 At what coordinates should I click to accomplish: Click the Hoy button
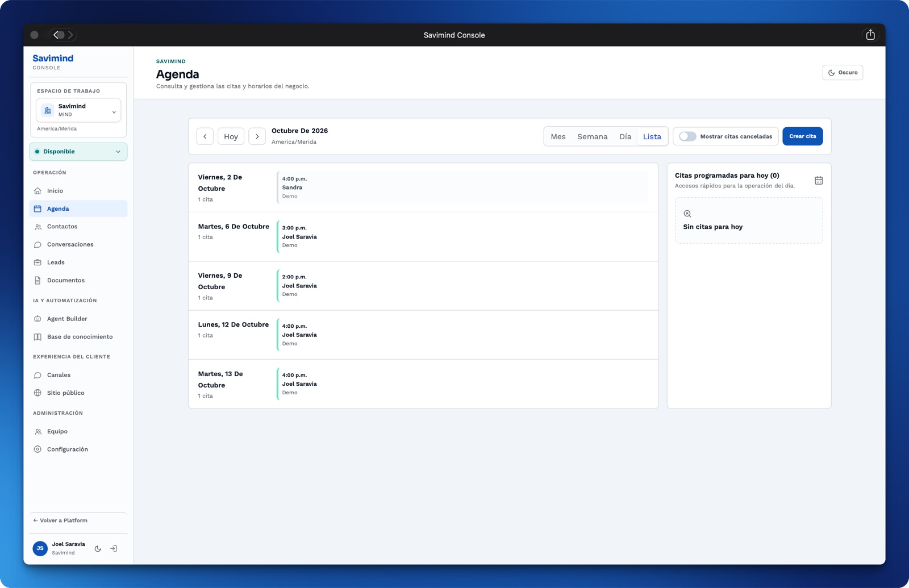tap(231, 136)
